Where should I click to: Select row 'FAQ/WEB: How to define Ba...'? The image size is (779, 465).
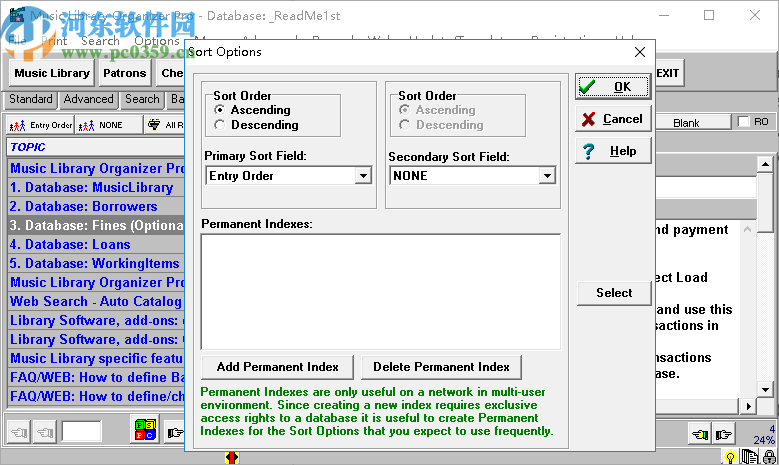click(96, 378)
